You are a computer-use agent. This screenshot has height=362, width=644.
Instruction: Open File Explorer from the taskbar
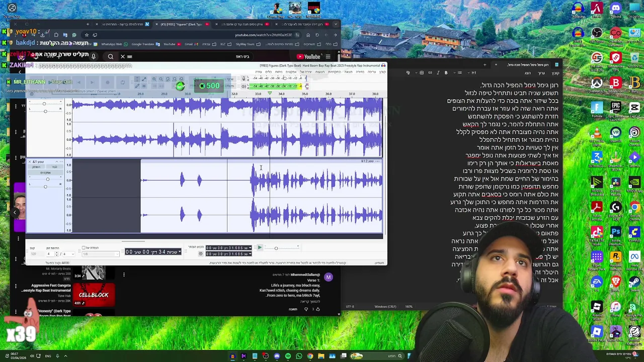321,356
